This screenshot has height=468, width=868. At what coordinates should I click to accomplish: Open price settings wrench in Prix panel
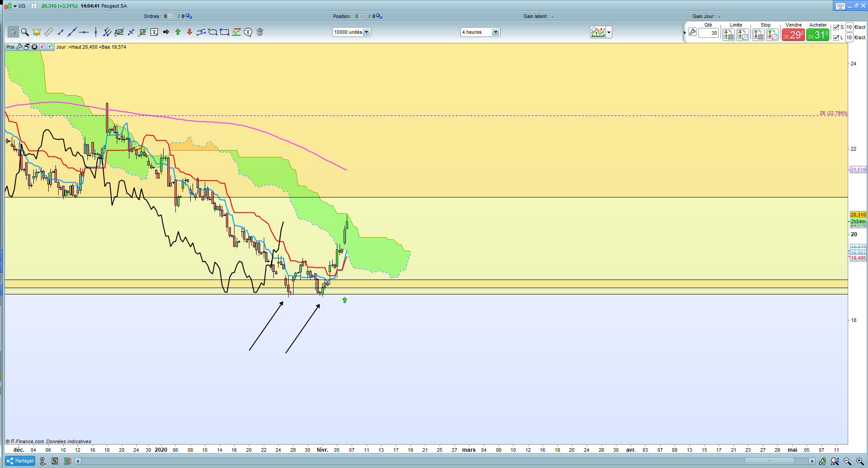click(19, 47)
